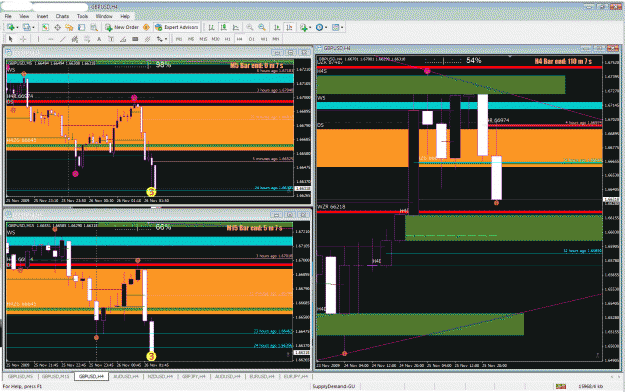Show the Market Watch window
Screen dimensions: 625x392
click(x=45, y=27)
